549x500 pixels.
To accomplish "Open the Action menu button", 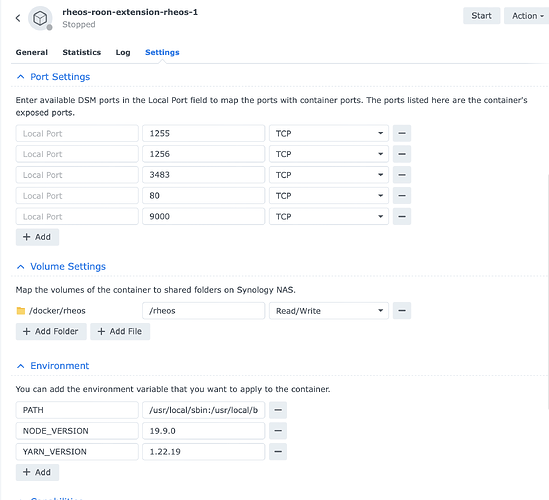I will pos(527,16).
